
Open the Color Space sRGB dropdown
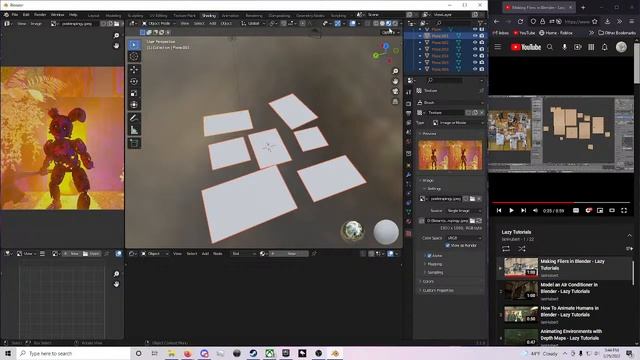(463, 238)
